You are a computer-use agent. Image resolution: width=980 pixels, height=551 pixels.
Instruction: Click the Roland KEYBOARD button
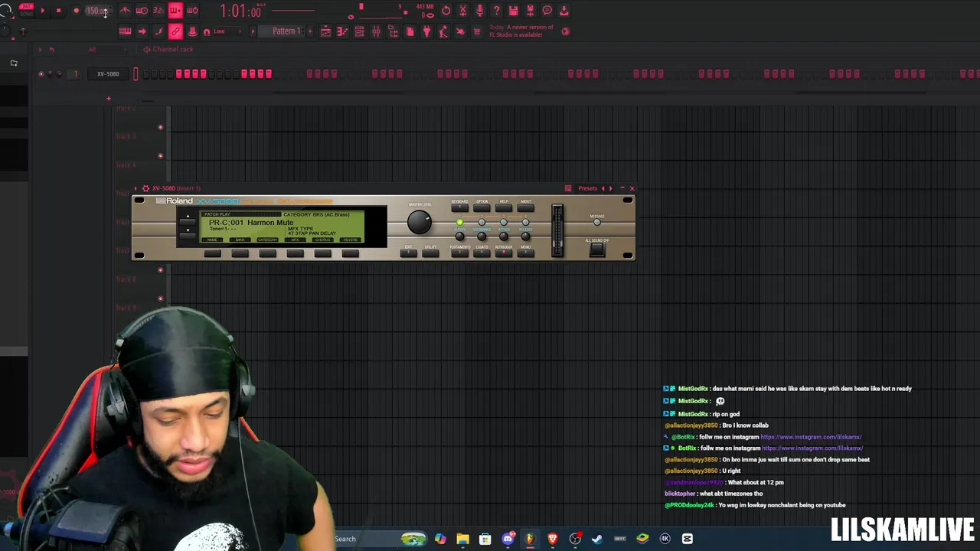tap(459, 207)
